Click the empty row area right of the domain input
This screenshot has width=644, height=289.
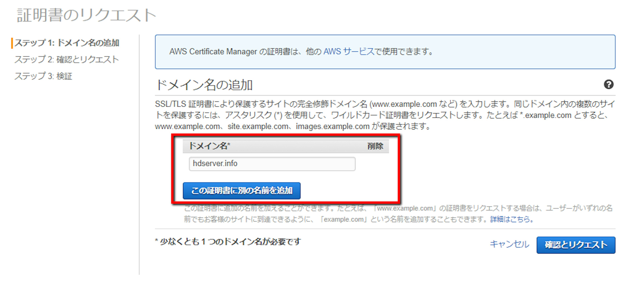coord(372,164)
